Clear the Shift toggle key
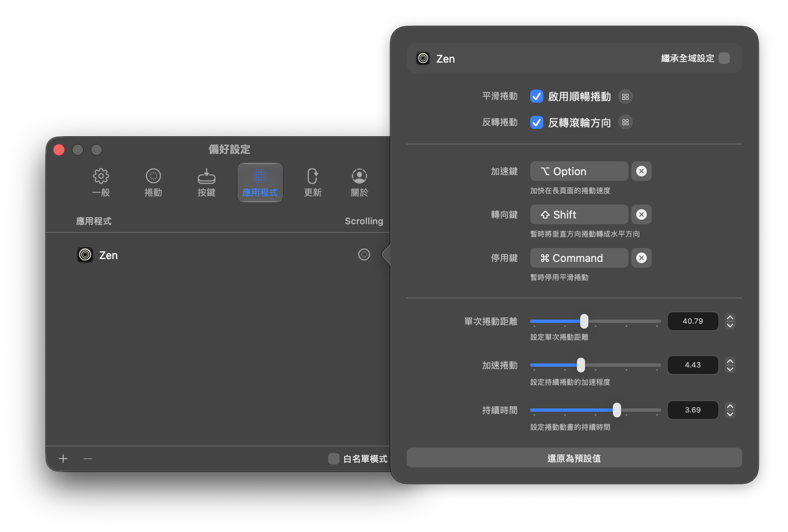This screenshot has width=788, height=532. coord(642,214)
